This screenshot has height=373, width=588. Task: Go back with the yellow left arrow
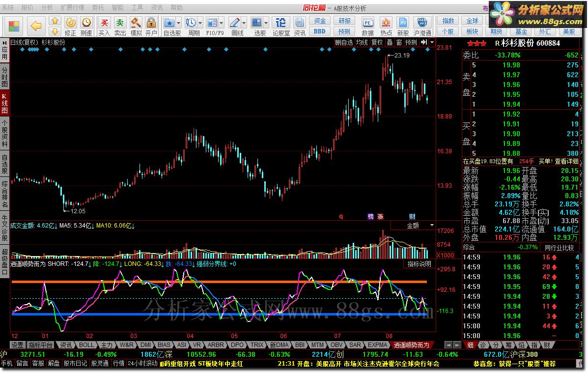pyautogui.click(x=36, y=26)
